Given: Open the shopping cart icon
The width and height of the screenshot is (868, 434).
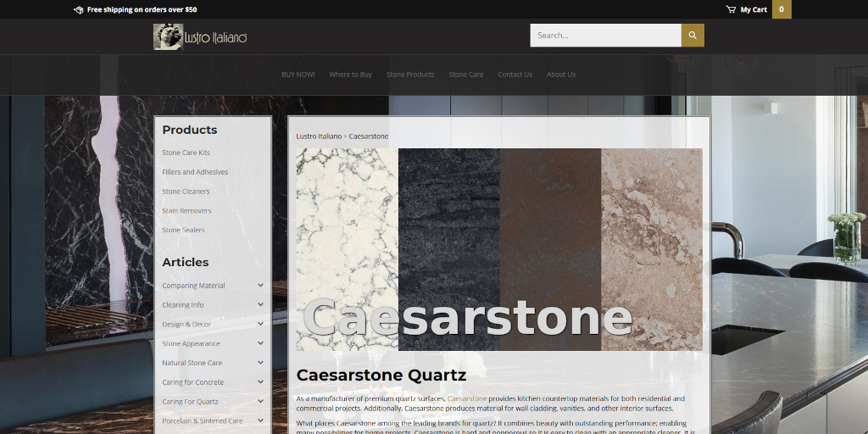Looking at the screenshot, I should coord(731,9).
